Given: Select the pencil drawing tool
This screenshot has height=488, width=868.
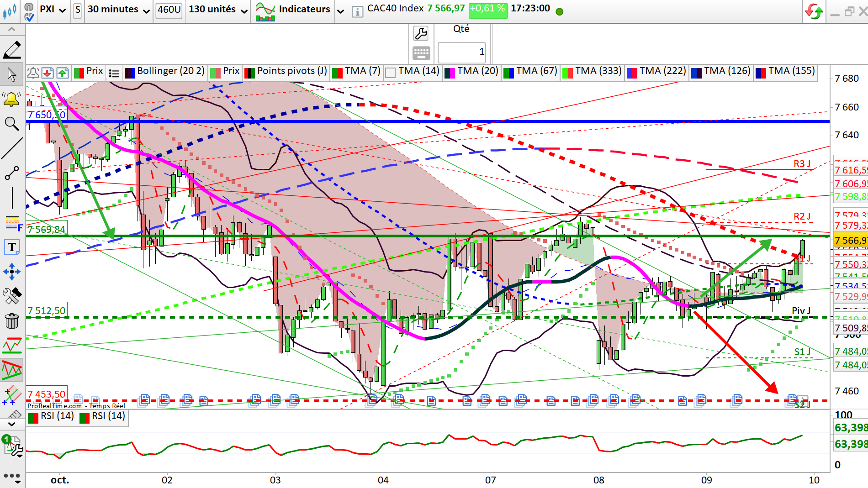Looking at the screenshot, I should [x=12, y=50].
